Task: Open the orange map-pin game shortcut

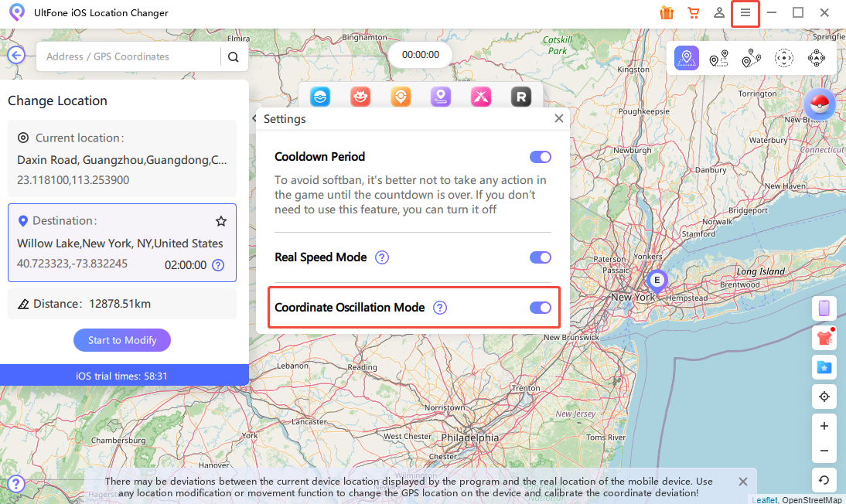Action: 401,97
